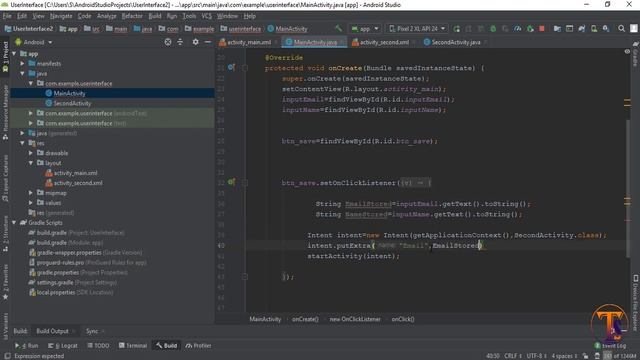Click the CRLF line separator selector
Screen dimensions: 640x360
(513, 356)
